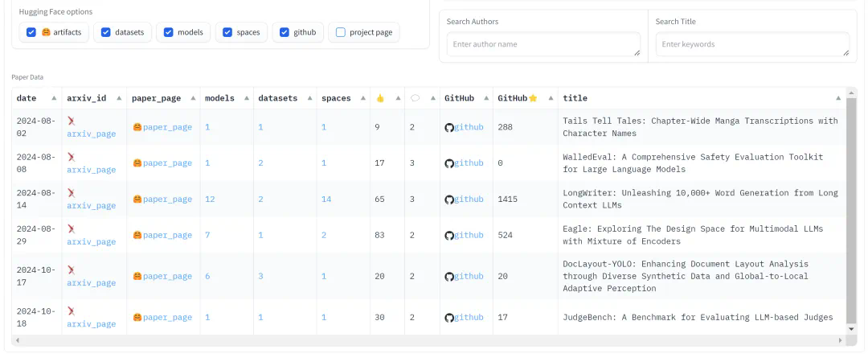Click the arXiv icon in the JudgeBench row
This screenshot has height=358, width=868.
point(71,311)
